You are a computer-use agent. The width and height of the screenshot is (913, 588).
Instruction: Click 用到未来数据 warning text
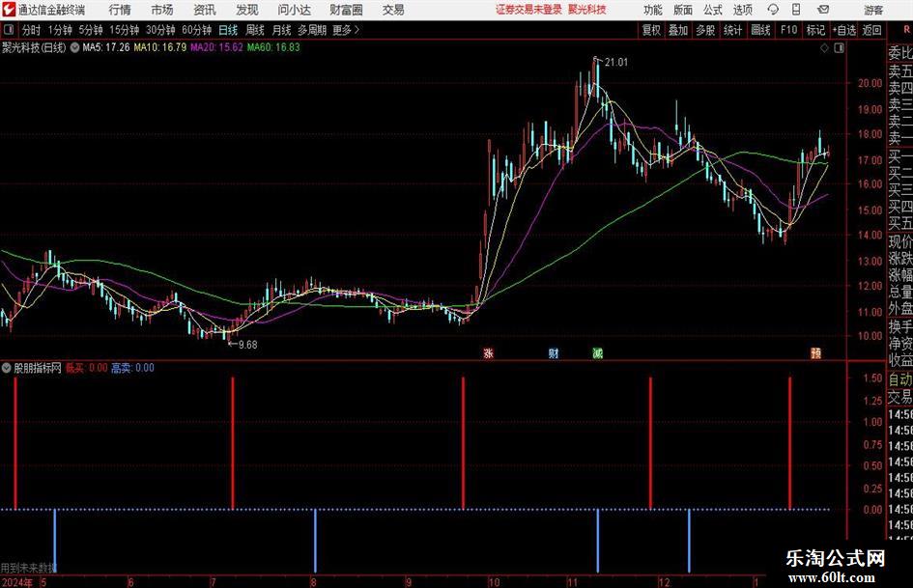29,568
